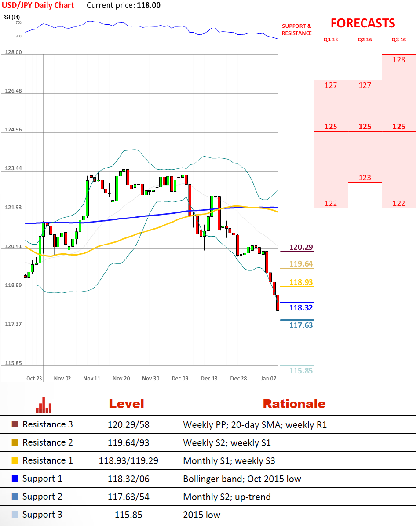Click the 118.32/06 level cell
This screenshot has height=526, width=420.
pyautogui.click(x=128, y=479)
